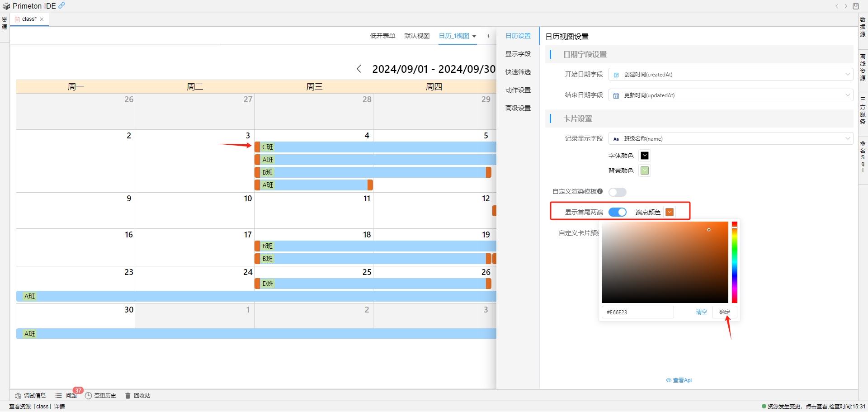
Task: Click the save icon in the top right
Action: [x=855, y=6]
